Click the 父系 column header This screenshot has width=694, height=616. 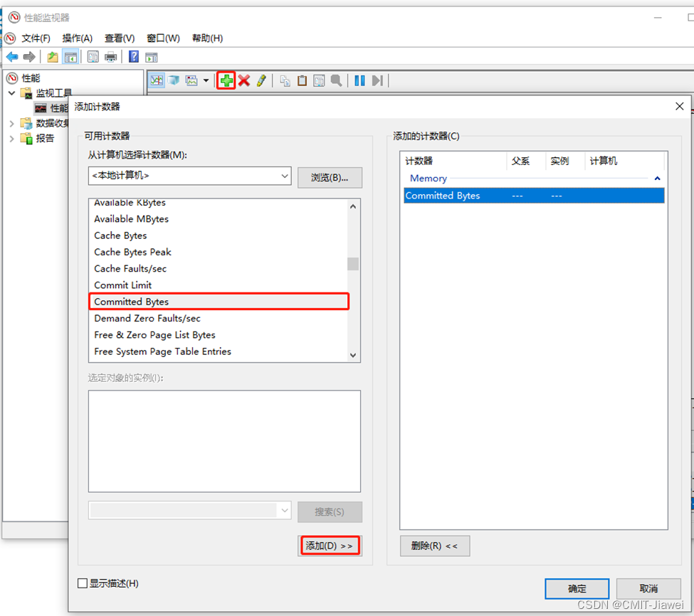[x=526, y=161]
